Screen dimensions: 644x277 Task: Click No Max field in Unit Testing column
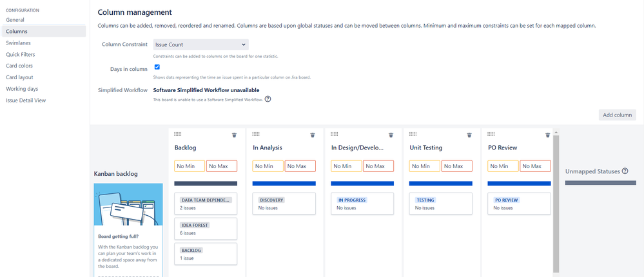(457, 166)
